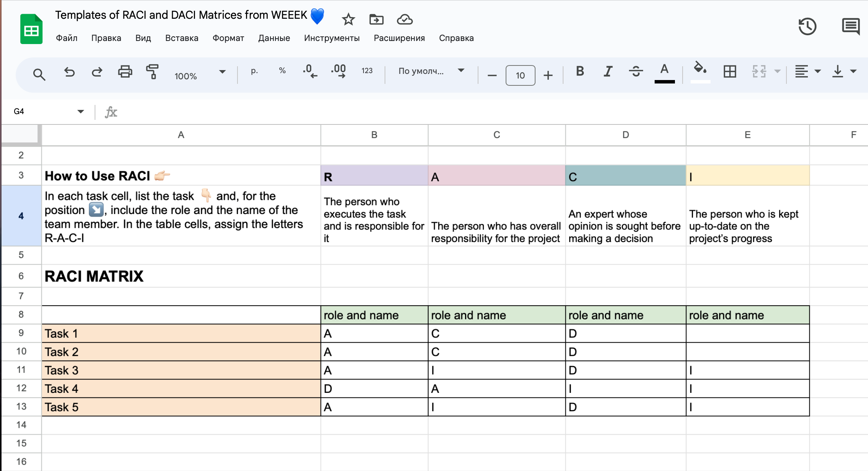868x471 pixels.
Task: Click the search magnifier icon in toolbar
Action: click(x=39, y=74)
